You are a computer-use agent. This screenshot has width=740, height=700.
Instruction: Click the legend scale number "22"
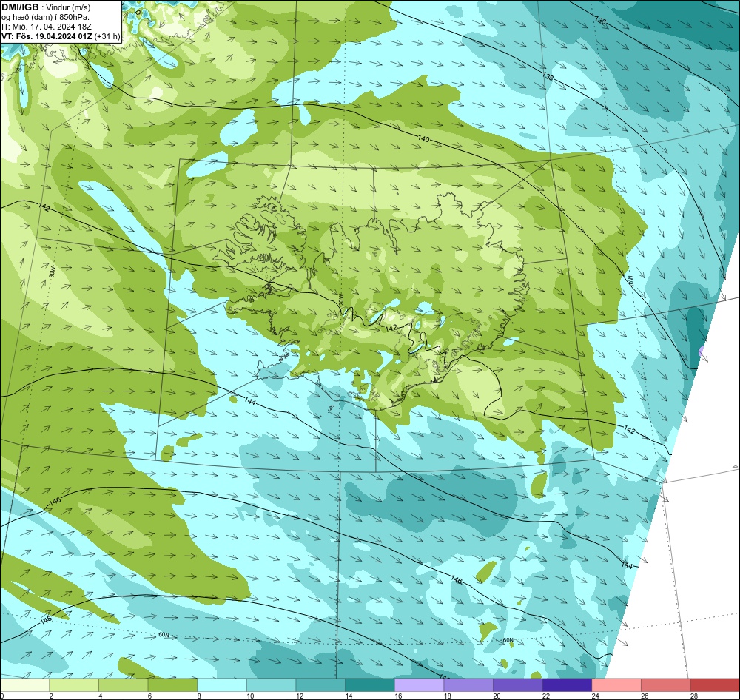[x=547, y=696]
